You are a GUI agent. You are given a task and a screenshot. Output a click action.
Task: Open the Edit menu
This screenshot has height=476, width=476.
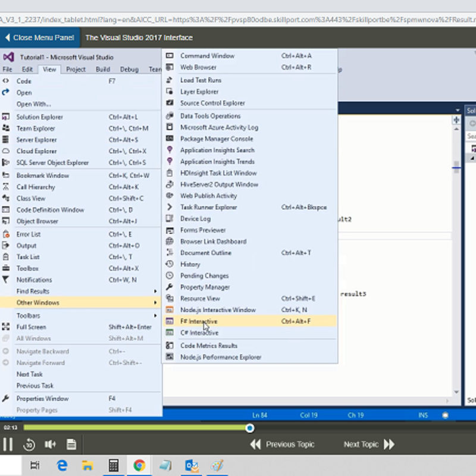[27, 69]
